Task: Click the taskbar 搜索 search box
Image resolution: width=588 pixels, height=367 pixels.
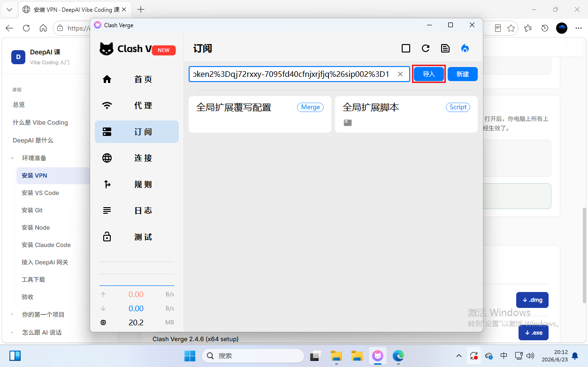Action: pyautogui.click(x=252, y=356)
